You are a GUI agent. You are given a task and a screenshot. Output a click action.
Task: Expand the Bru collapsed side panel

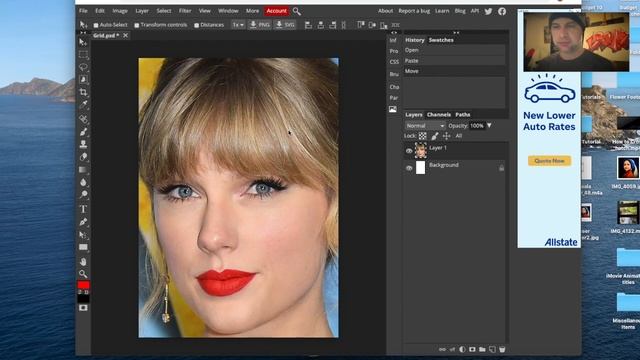pos(394,74)
